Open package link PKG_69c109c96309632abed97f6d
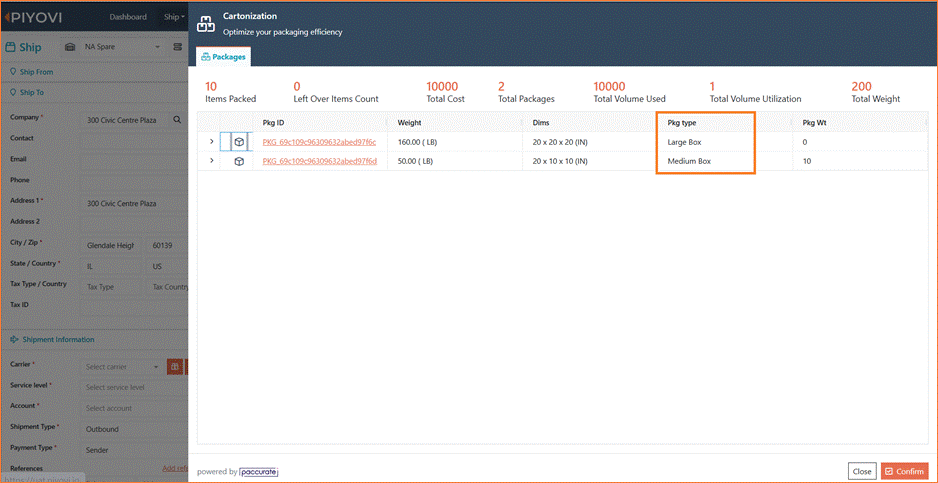Screen dimensions: 938x483 tap(319, 161)
